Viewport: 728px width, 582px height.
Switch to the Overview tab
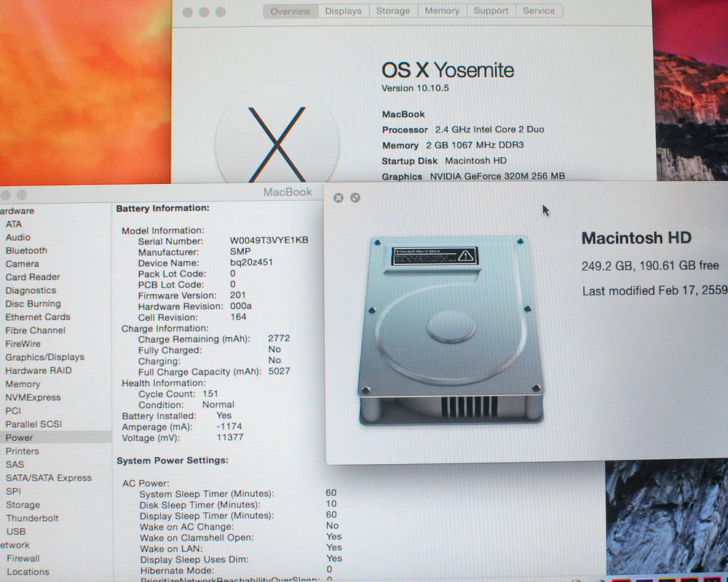pos(290,11)
